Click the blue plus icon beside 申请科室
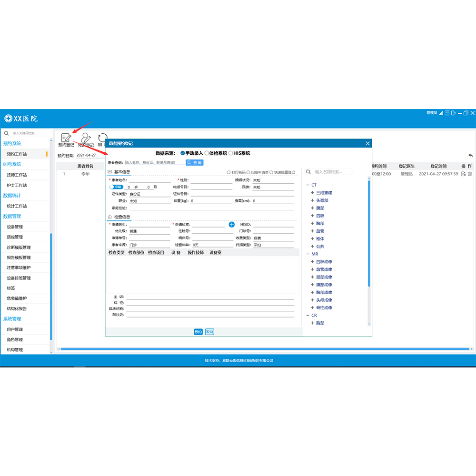Screen dimensions: 476x476 point(232,224)
